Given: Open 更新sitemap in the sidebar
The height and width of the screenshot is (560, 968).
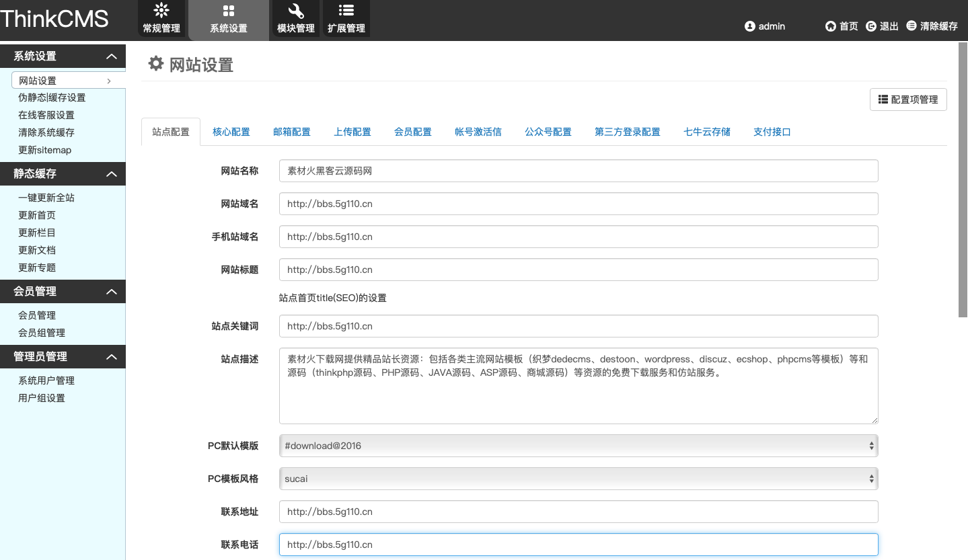Looking at the screenshot, I should click(x=45, y=150).
